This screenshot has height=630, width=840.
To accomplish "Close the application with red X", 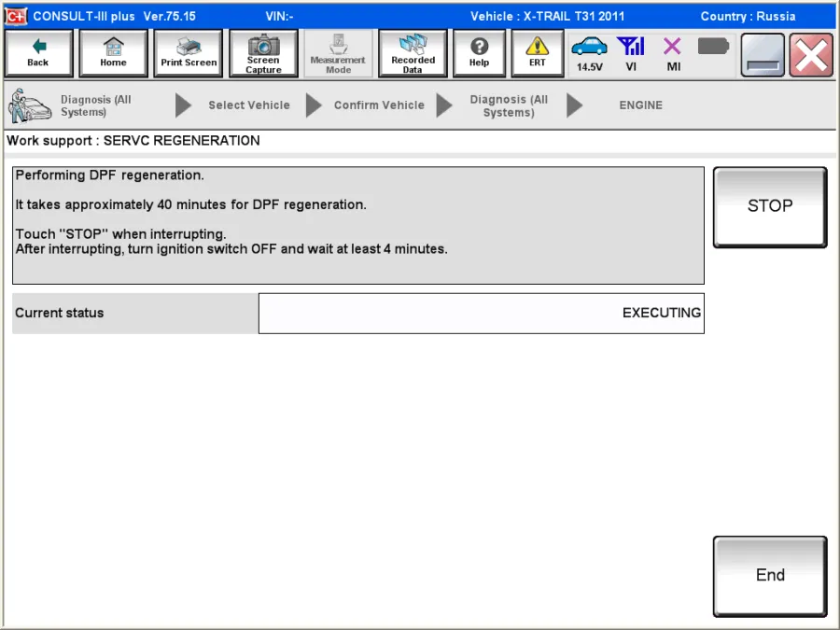I will click(x=811, y=55).
